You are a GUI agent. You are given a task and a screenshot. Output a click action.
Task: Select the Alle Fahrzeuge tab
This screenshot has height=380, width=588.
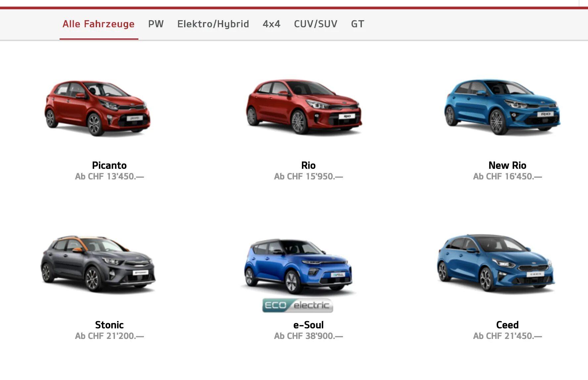point(98,24)
